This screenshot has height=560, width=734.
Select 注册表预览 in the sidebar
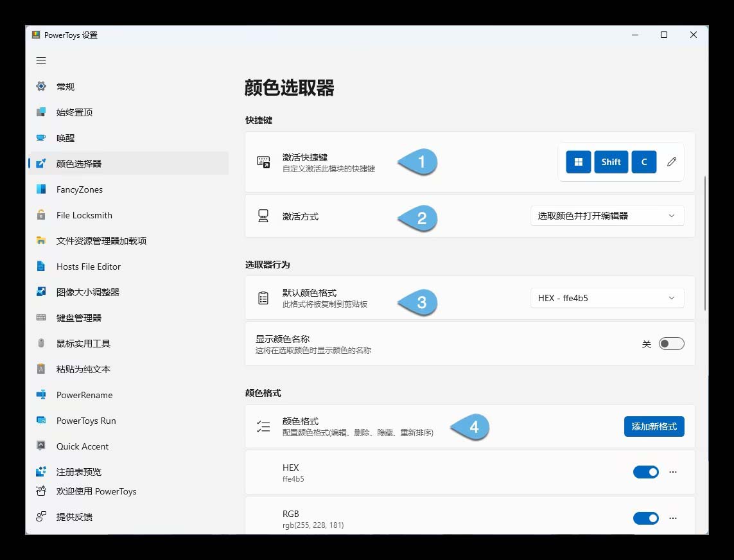pos(128,471)
